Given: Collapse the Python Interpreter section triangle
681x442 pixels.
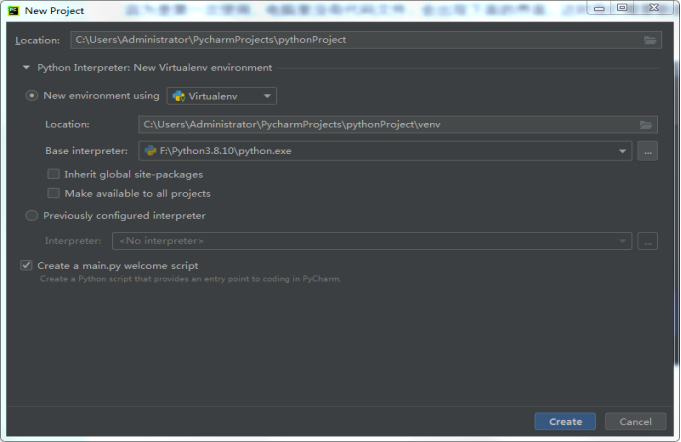Looking at the screenshot, I should click(26, 67).
